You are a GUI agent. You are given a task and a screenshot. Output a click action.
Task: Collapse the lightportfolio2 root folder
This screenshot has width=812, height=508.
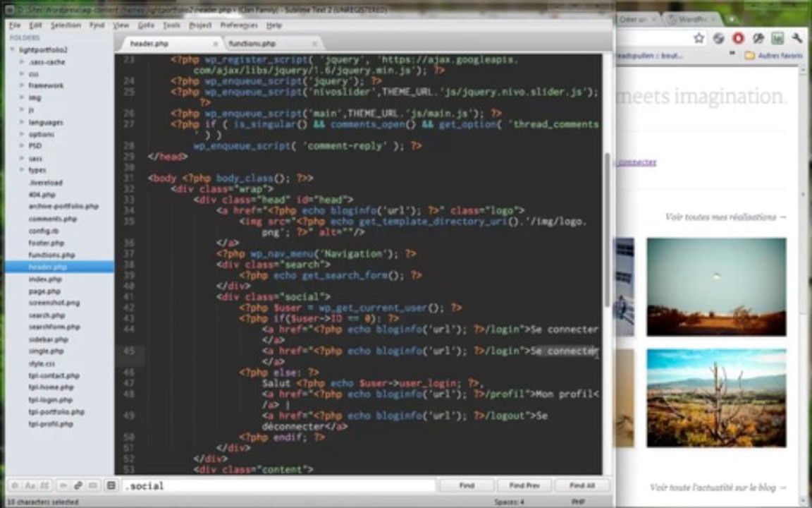(x=13, y=50)
